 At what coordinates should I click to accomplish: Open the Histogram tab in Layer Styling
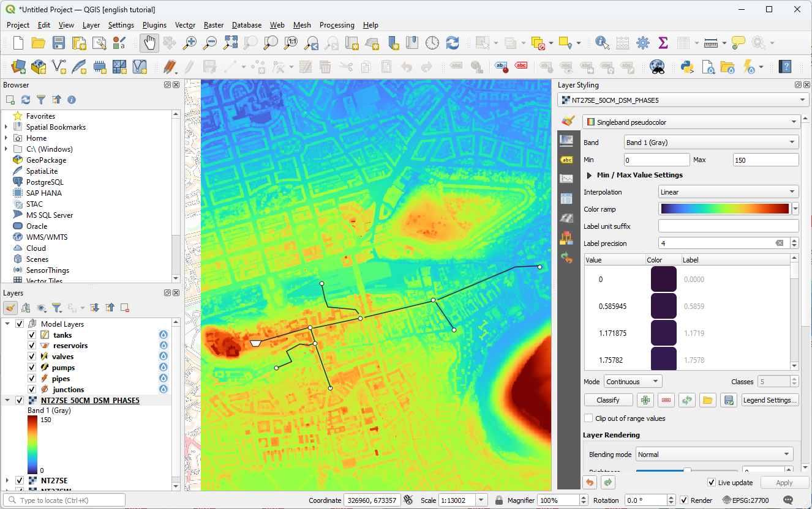point(566,179)
